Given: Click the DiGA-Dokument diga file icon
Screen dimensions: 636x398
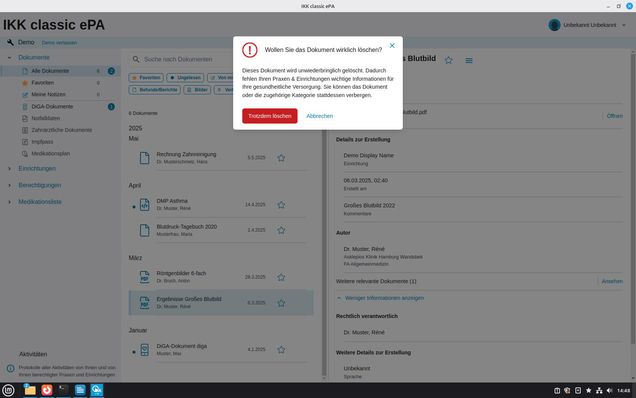Looking at the screenshot, I should [144, 350].
